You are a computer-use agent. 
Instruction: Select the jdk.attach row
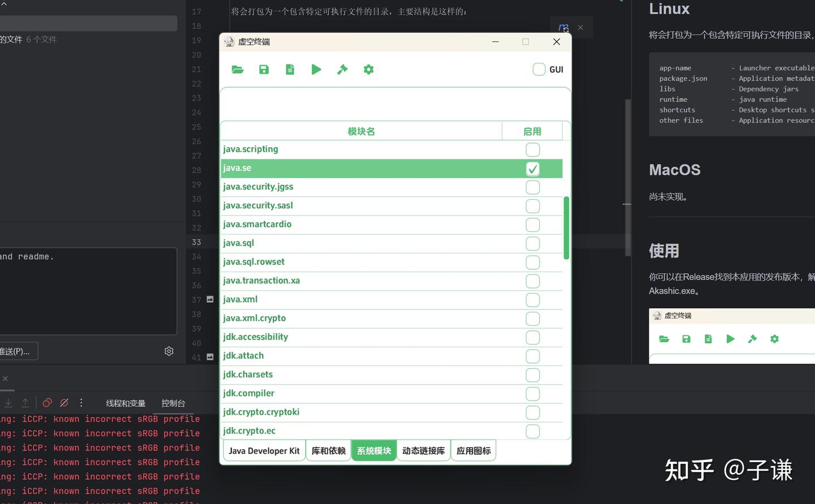(392, 356)
